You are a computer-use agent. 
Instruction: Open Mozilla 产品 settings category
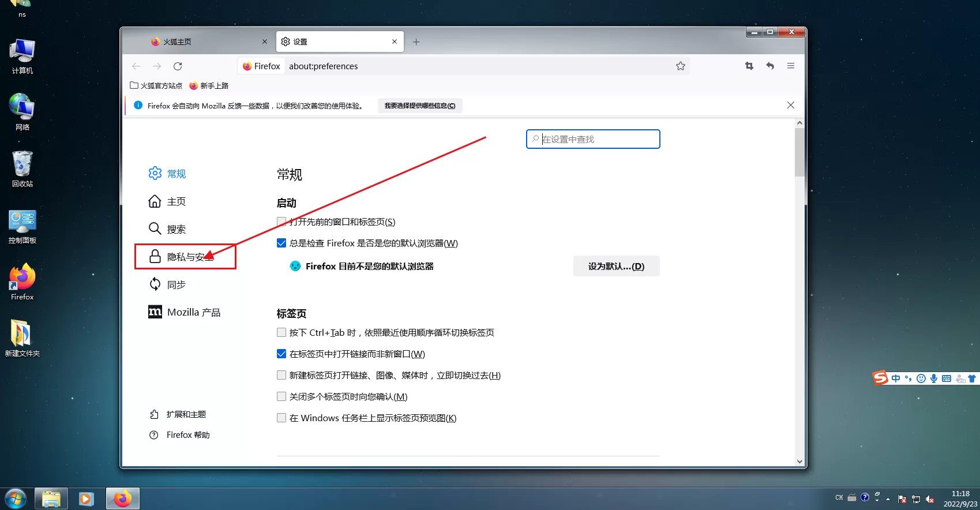click(x=185, y=312)
